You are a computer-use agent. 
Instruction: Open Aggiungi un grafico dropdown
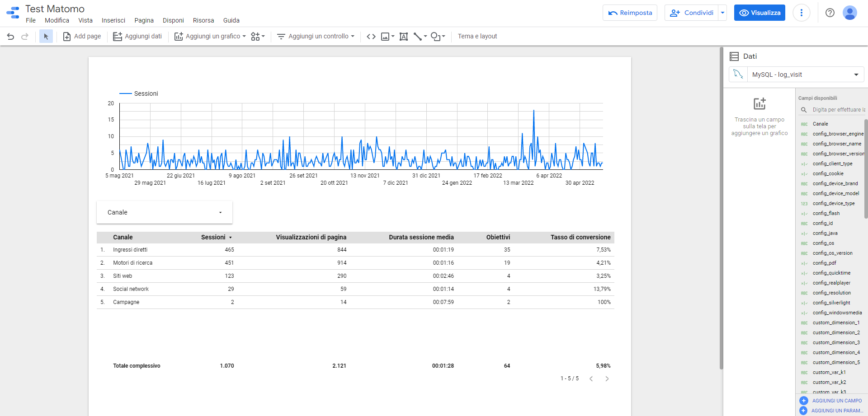point(210,37)
